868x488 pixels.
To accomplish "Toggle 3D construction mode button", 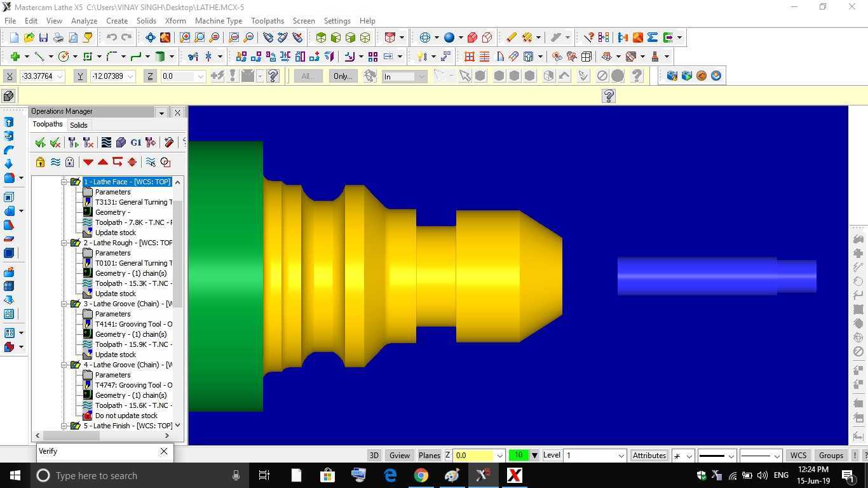I will tap(374, 456).
